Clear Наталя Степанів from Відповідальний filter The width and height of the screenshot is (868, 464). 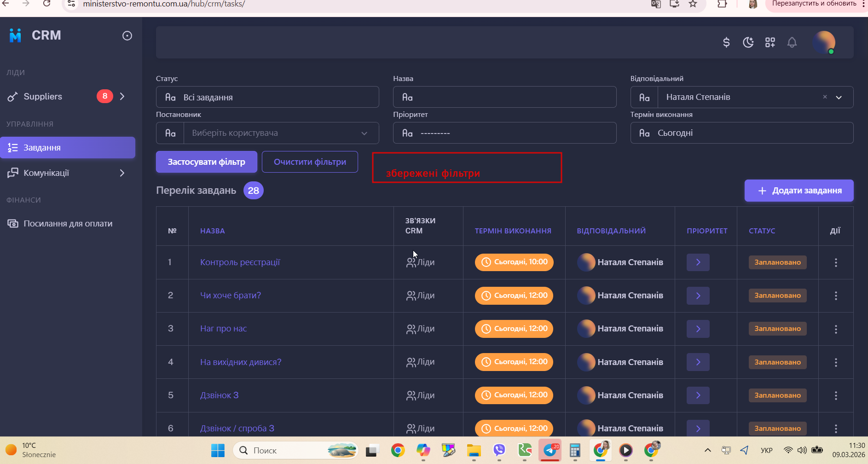825,97
